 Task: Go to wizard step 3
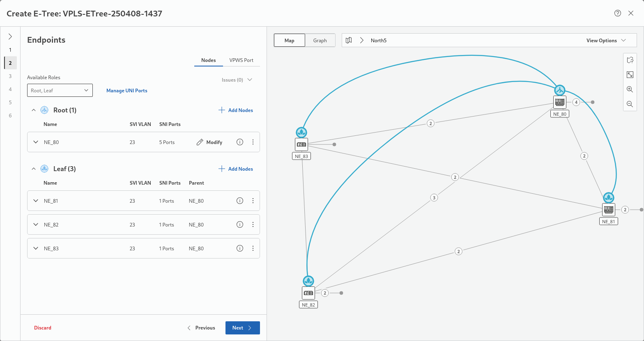coord(10,76)
